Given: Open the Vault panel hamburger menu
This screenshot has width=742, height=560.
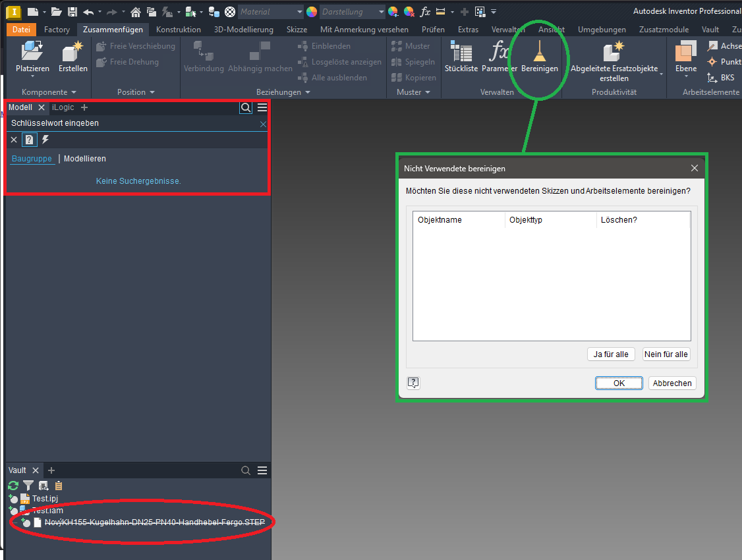Looking at the screenshot, I should click(262, 470).
